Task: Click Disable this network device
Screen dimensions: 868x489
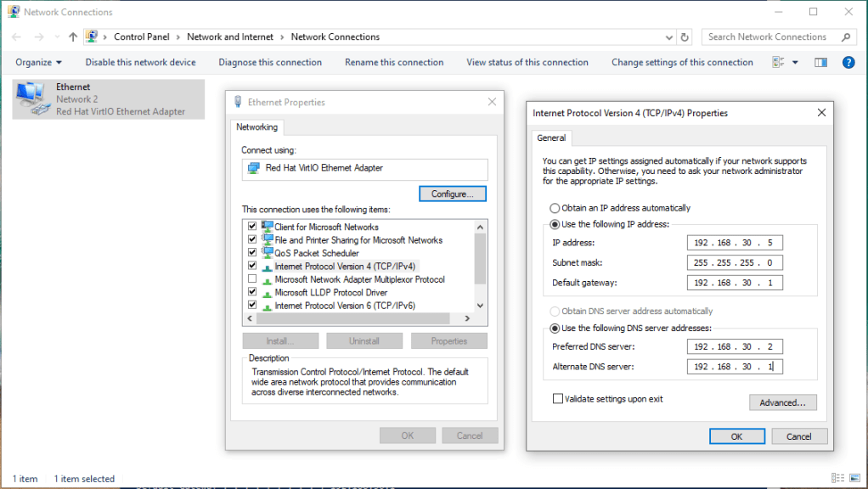Action: tap(140, 62)
